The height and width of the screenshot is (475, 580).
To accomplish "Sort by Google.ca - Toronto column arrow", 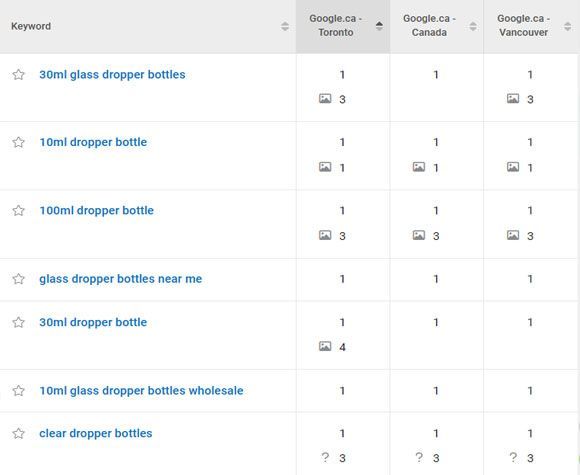I will pos(379,26).
